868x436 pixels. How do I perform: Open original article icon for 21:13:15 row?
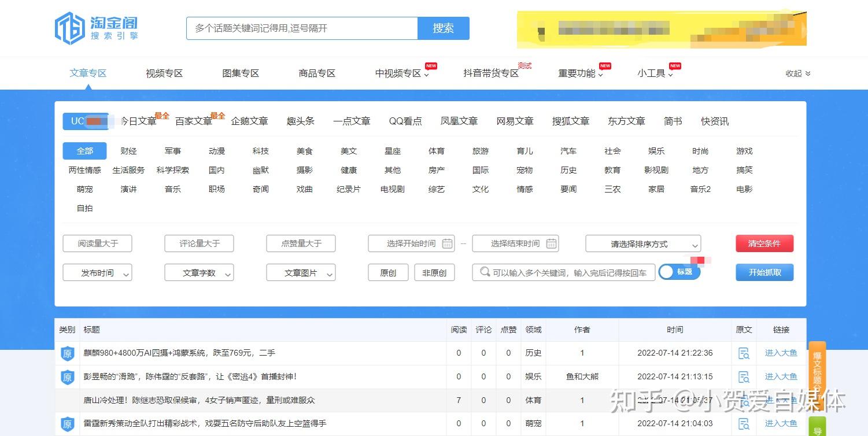pos(744,376)
